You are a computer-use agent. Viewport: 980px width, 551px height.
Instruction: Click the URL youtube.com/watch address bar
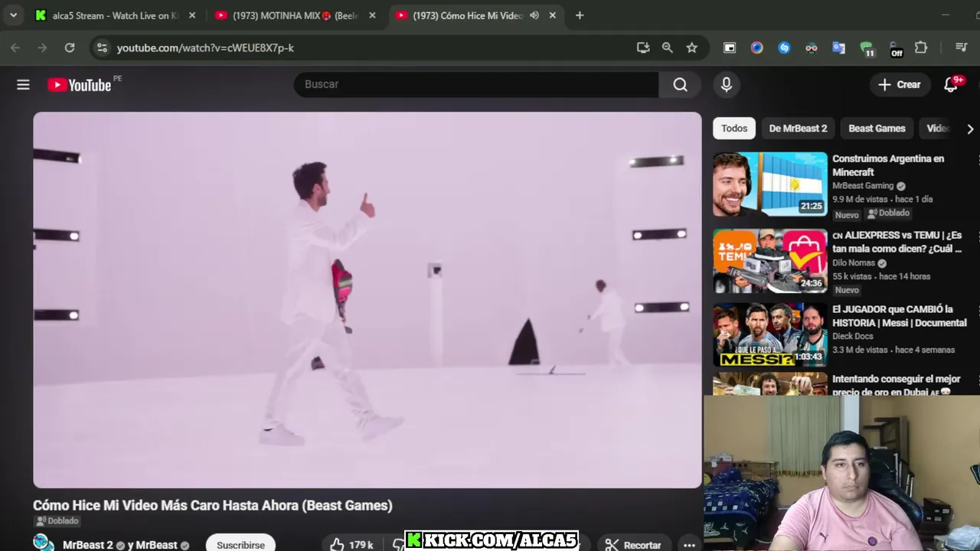click(205, 47)
